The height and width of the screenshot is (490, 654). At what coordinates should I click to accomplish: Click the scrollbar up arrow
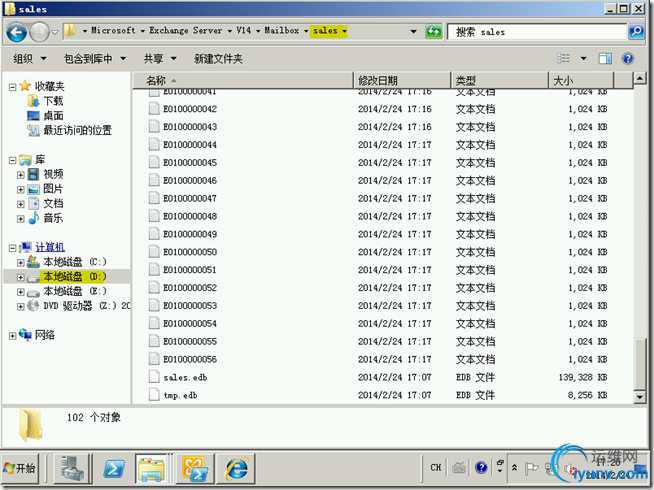(639, 78)
